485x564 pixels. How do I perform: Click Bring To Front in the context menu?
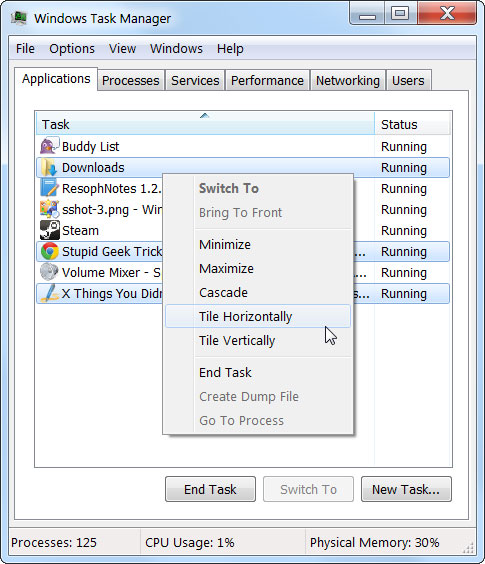[x=258, y=213]
